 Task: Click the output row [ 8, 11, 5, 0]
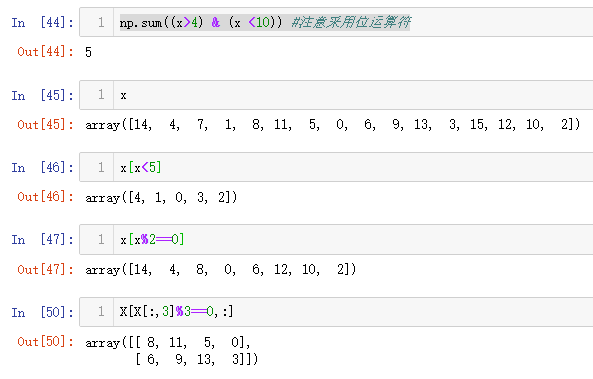click(x=192, y=343)
